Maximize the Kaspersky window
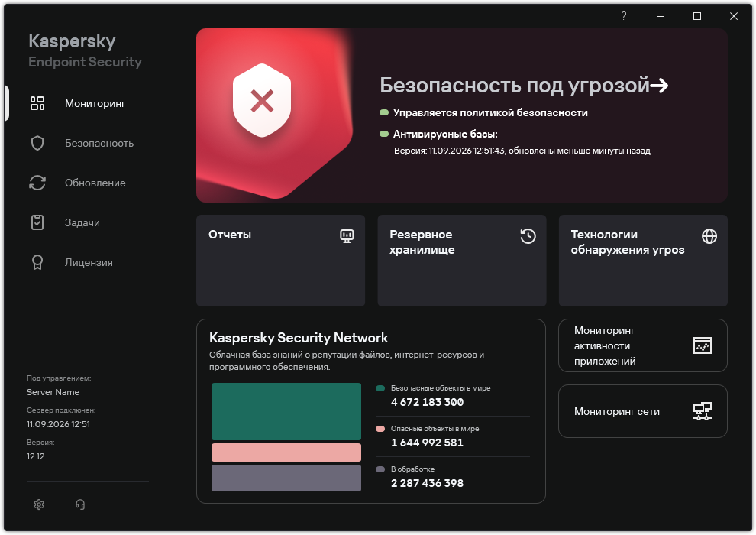756x535 pixels. (x=697, y=16)
